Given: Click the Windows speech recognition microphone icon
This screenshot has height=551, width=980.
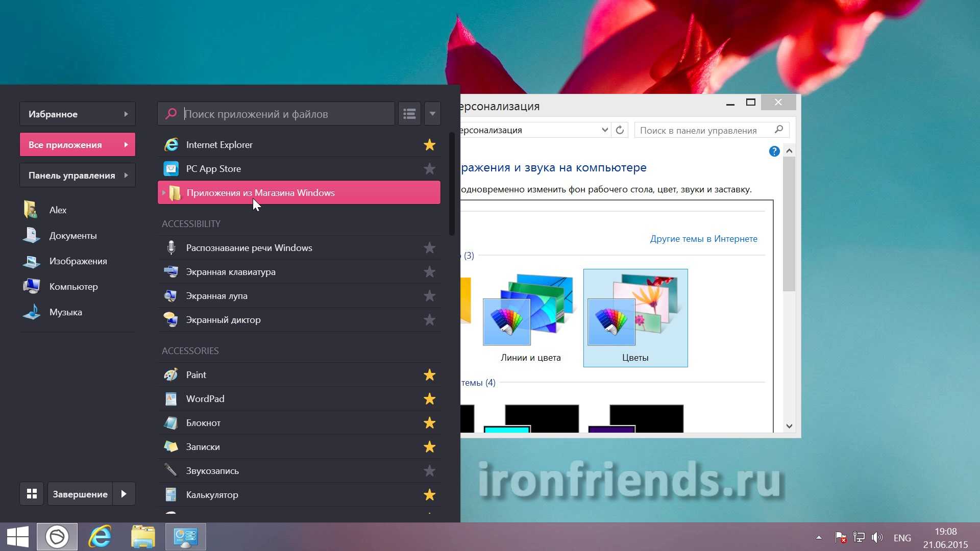Looking at the screenshot, I should point(171,248).
